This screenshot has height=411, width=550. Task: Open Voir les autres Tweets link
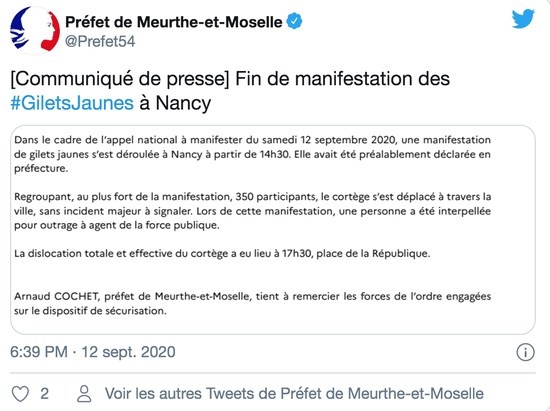294,394
